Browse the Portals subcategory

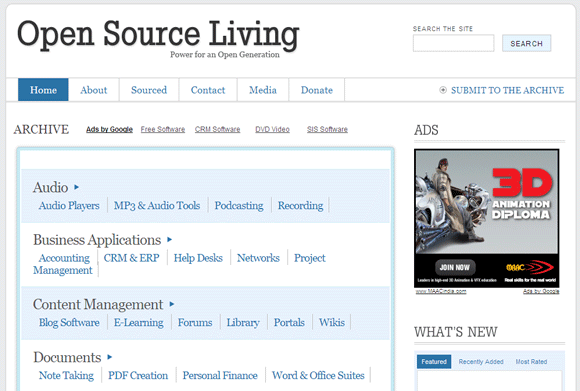pos(289,322)
